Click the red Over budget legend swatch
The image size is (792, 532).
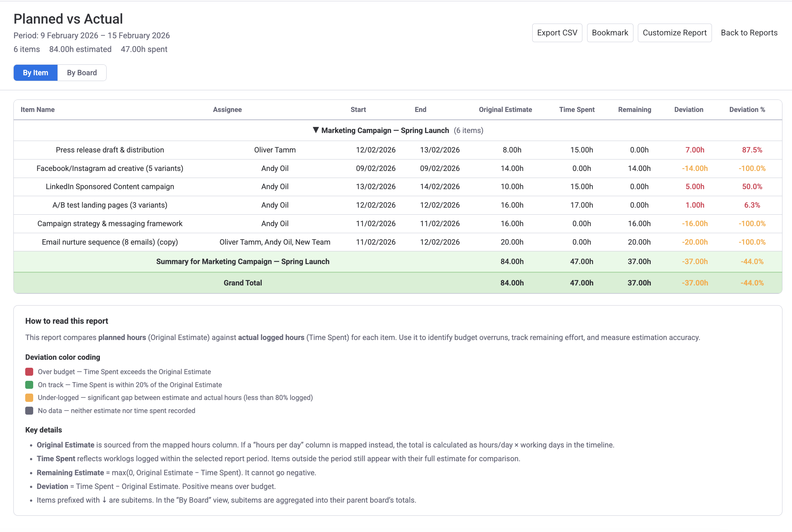[x=29, y=372]
